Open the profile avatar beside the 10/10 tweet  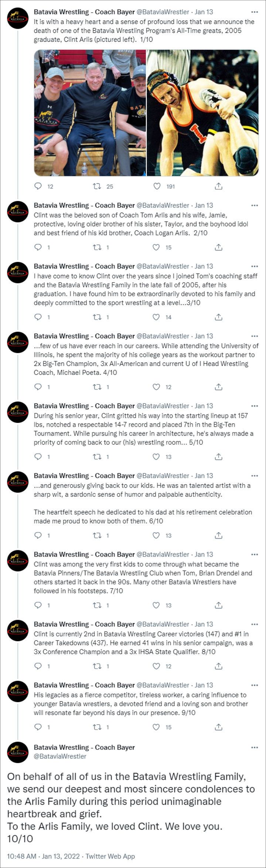pos(18,752)
